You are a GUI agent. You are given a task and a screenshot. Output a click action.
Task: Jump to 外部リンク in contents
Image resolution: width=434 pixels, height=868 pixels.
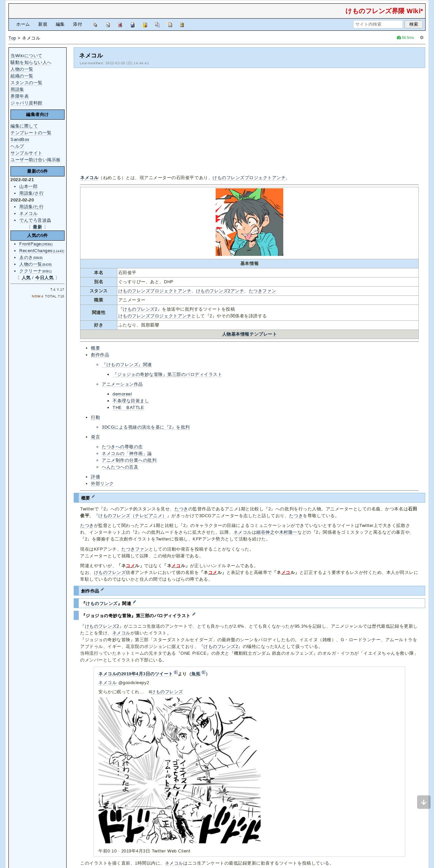[x=102, y=484]
